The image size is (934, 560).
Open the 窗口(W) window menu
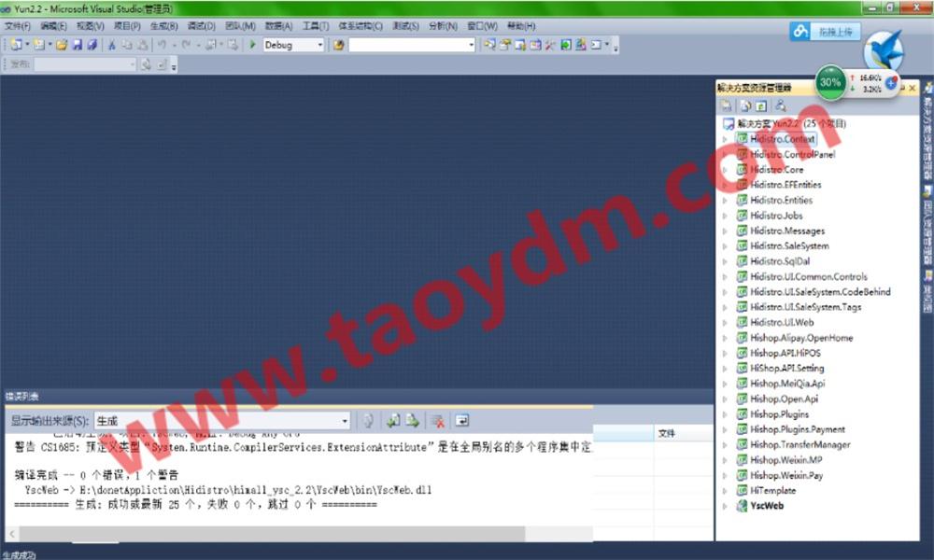pyautogui.click(x=482, y=26)
